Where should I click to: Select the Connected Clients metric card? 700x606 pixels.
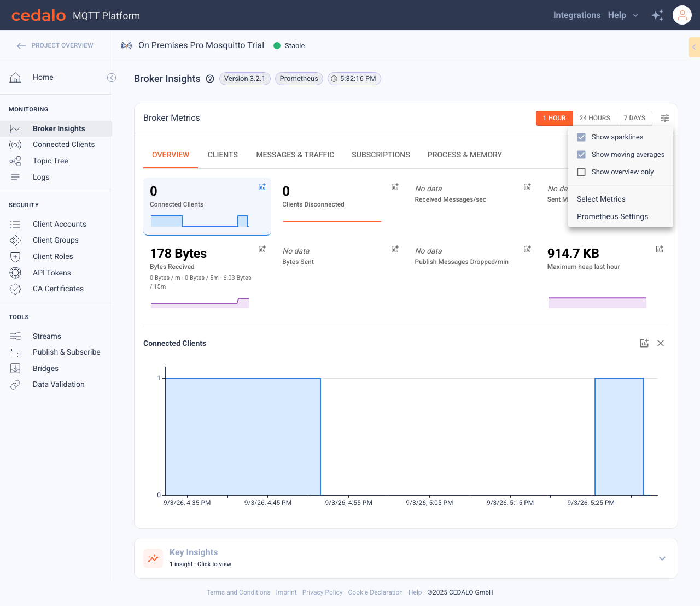pos(207,207)
